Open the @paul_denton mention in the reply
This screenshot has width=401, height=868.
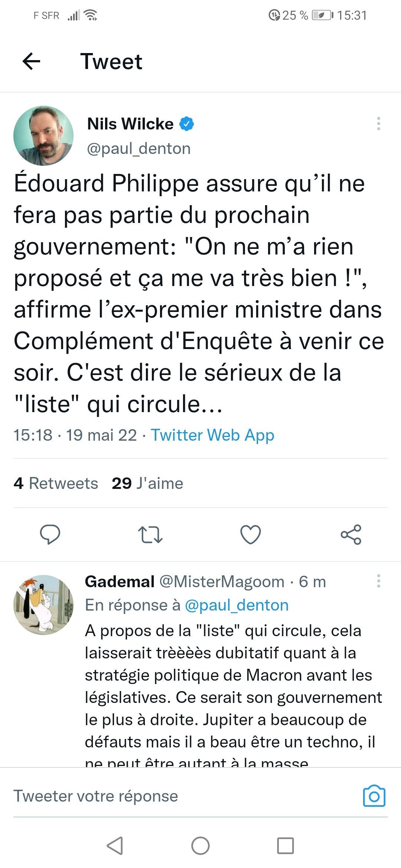click(x=237, y=605)
